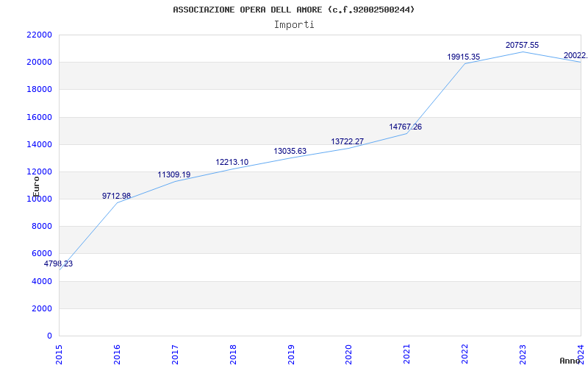Select the data label 13035.63
This screenshot has height=368, width=588.
(x=290, y=151)
